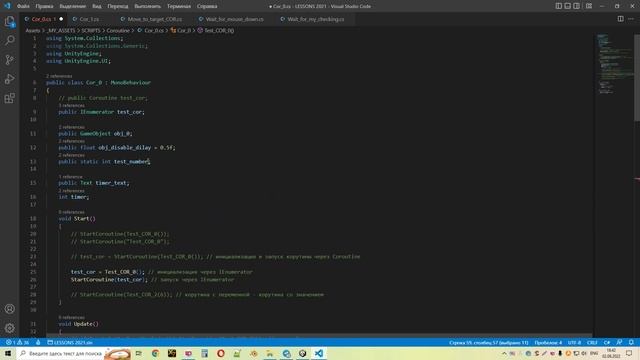The width and height of the screenshot is (640, 360).
Task: Change file encoding UTF-8
Action: [x=574, y=342]
